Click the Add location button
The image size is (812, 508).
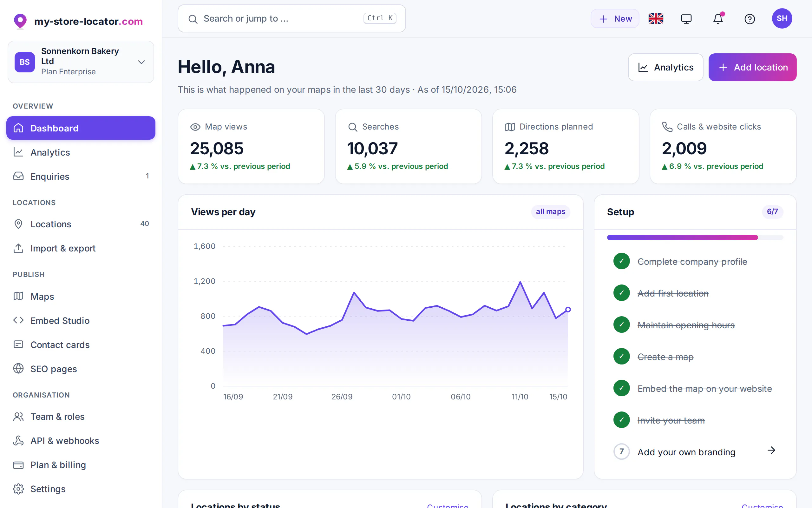click(752, 67)
